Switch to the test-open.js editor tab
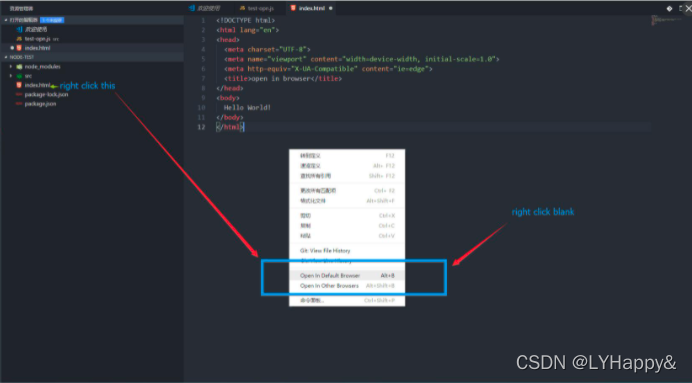 [257, 8]
